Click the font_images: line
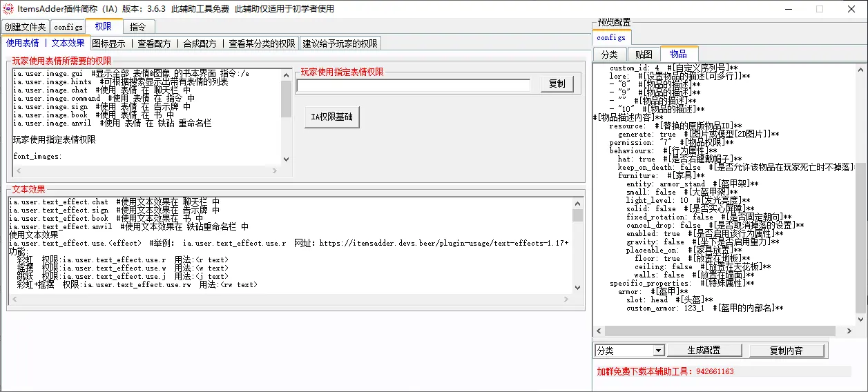The width and height of the screenshot is (868, 392). (x=37, y=156)
